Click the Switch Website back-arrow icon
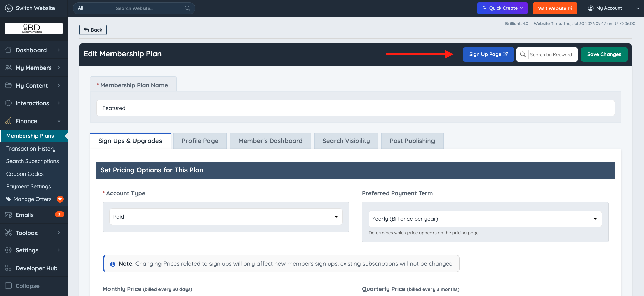 click(9, 8)
